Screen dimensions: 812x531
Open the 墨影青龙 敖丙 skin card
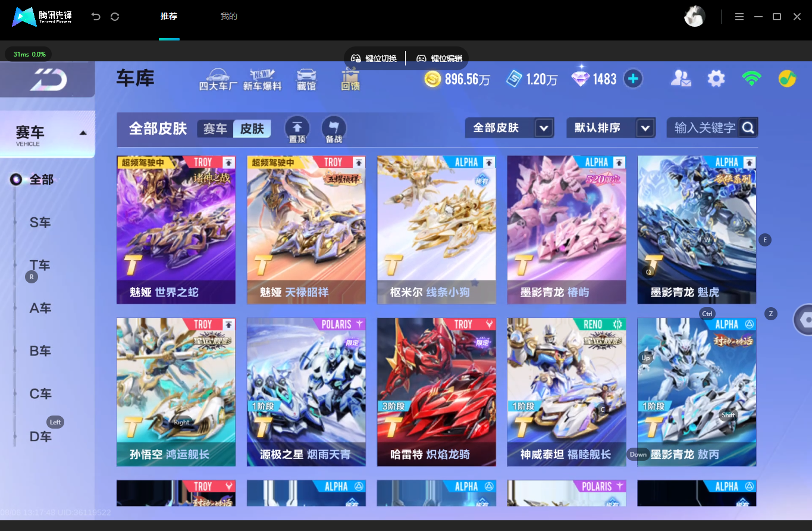pyautogui.click(x=697, y=392)
